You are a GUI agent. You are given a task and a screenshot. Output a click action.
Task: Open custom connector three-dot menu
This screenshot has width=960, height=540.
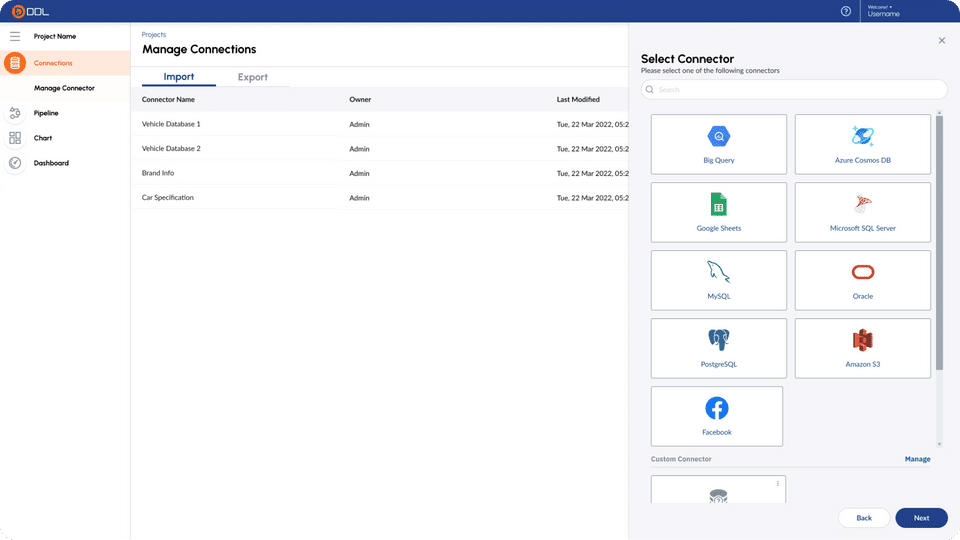pos(777,484)
